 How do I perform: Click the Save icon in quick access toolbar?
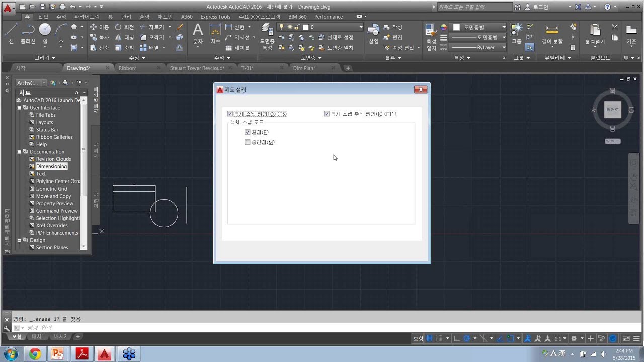coord(42,7)
